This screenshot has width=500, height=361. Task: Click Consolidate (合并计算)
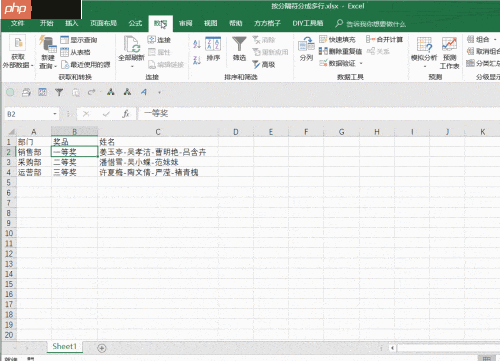[x=384, y=40]
